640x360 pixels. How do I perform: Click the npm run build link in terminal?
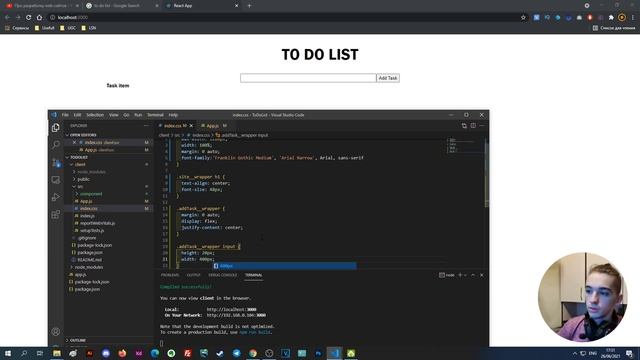255,332
